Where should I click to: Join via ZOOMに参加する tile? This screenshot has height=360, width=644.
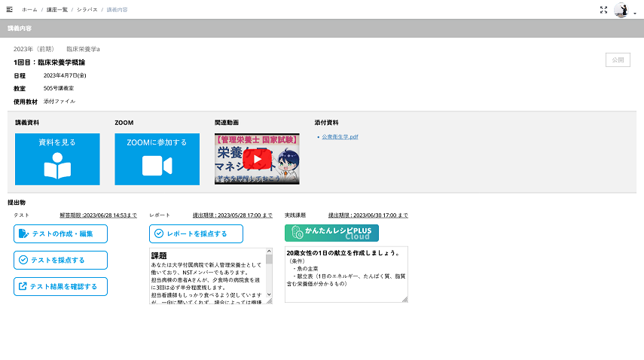tap(157, 159)
